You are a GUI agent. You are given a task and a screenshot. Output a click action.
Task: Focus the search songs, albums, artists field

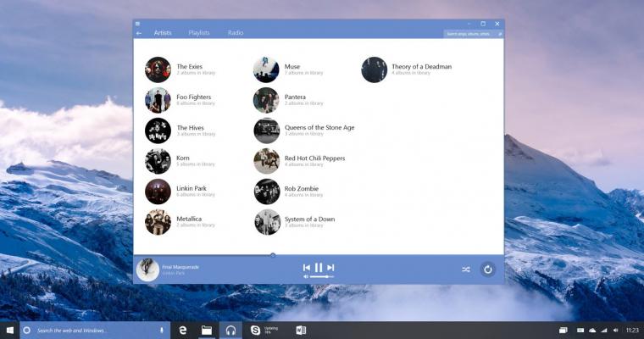473,34
